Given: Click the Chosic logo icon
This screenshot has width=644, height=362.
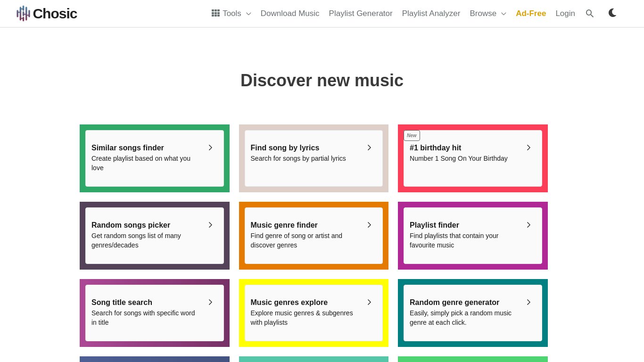Looking at the screenshot, I should (23, 14).
